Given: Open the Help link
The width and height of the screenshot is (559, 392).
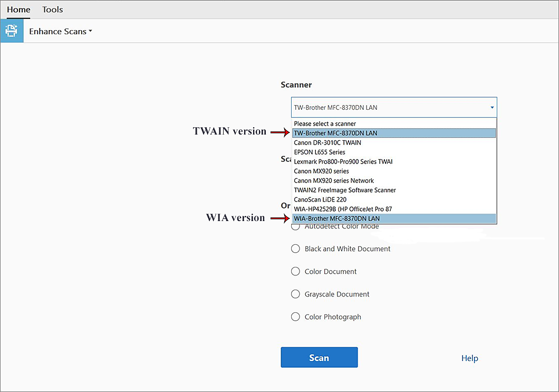Looking at the screenshot, I should [469, 358].
